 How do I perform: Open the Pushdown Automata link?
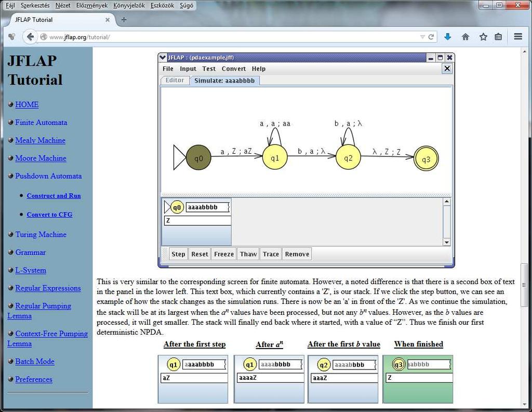[x=48, y=176]
